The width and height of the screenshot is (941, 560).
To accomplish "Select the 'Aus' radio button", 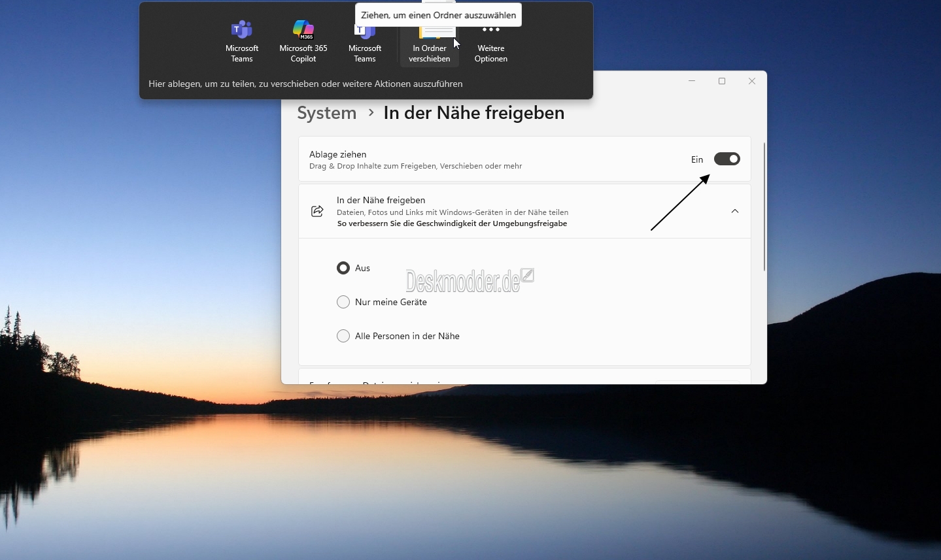I will [x=343, y=268].
